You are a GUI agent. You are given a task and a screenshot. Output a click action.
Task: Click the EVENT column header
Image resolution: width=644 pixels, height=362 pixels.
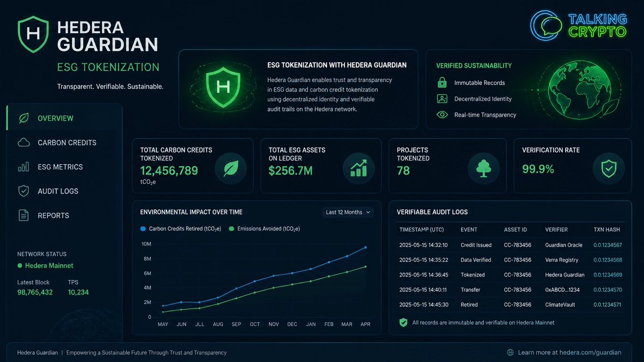click(469, 230)
